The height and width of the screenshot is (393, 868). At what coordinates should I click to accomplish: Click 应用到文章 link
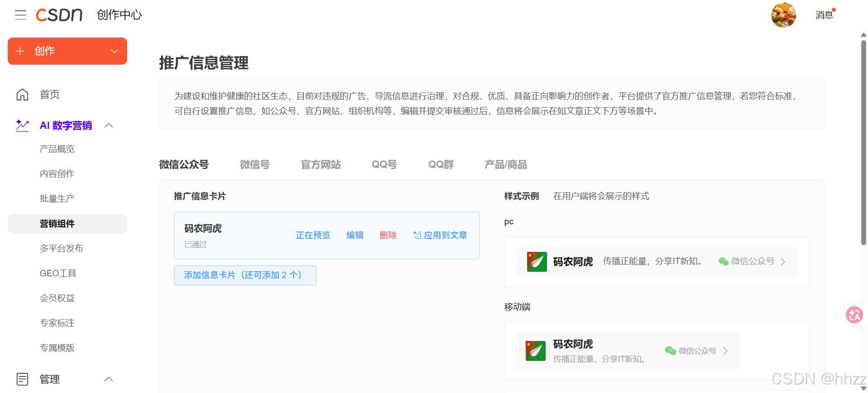tap(440, 235)
